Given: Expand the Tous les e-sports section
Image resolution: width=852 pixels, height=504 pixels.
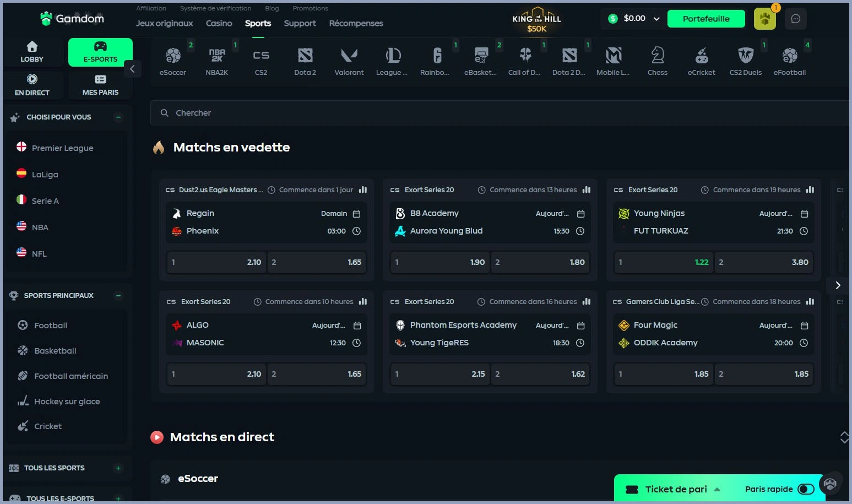Looking at the screenshot, I should point(118,498).
